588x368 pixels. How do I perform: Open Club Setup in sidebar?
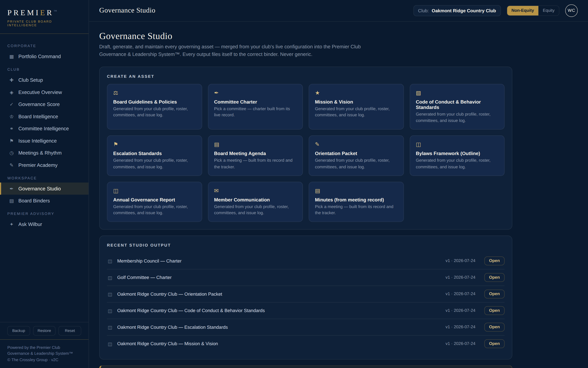click(44, 80)
